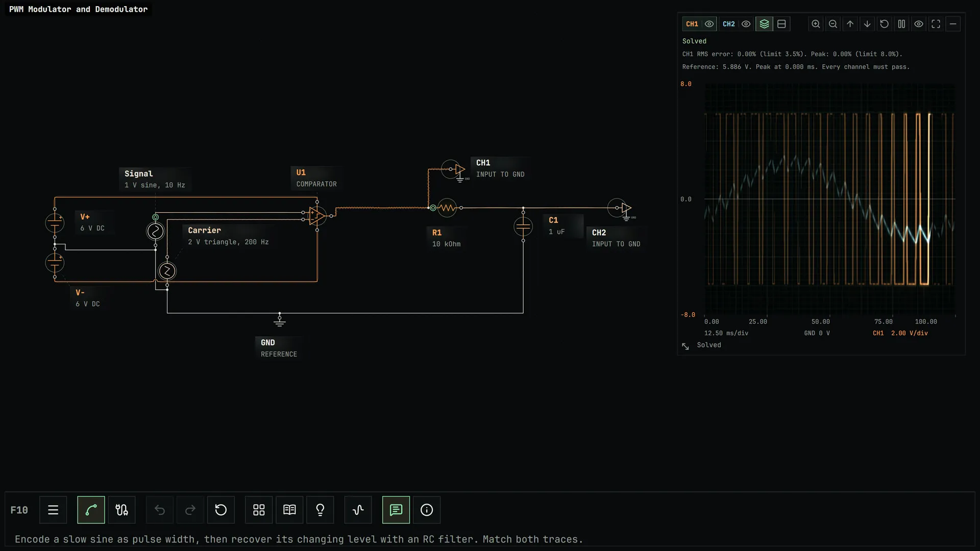The image size is (980, 551).
Task: Click the CH1 probe symbol
Action: pos(454,169)
